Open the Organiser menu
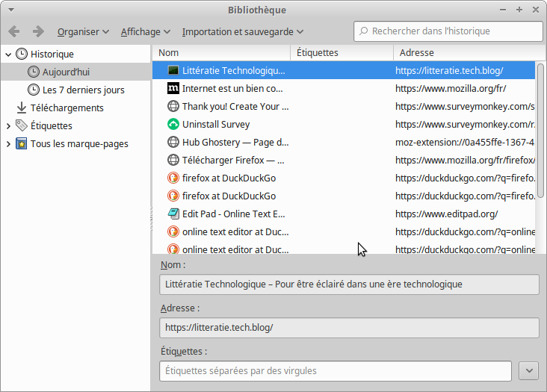Viewport: 547px width, 392px height. [x=83, y=31]
